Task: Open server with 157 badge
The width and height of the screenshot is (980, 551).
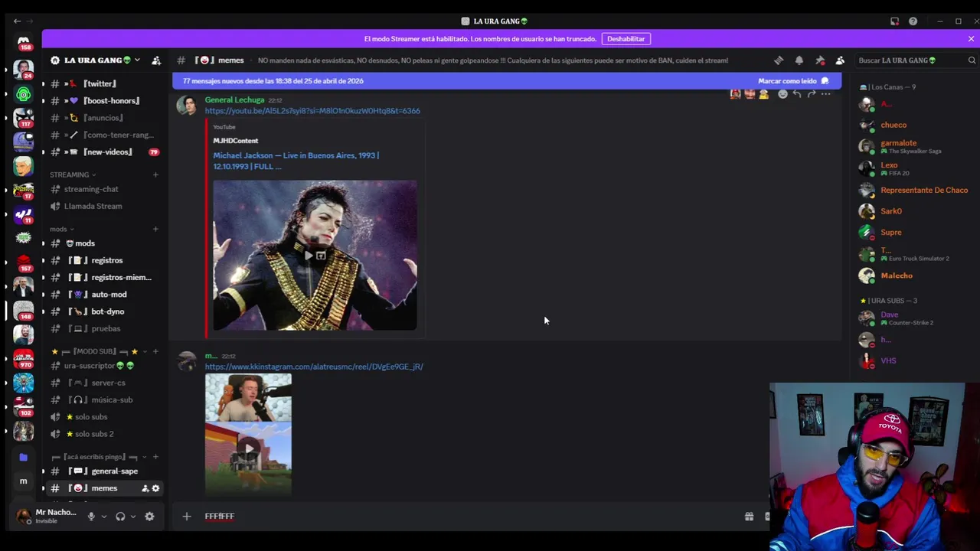Action: point(23,262)
